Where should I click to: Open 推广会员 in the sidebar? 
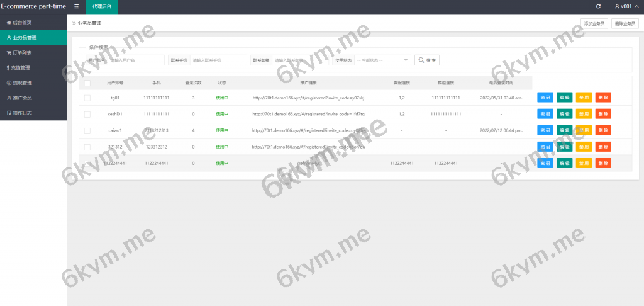21,98
